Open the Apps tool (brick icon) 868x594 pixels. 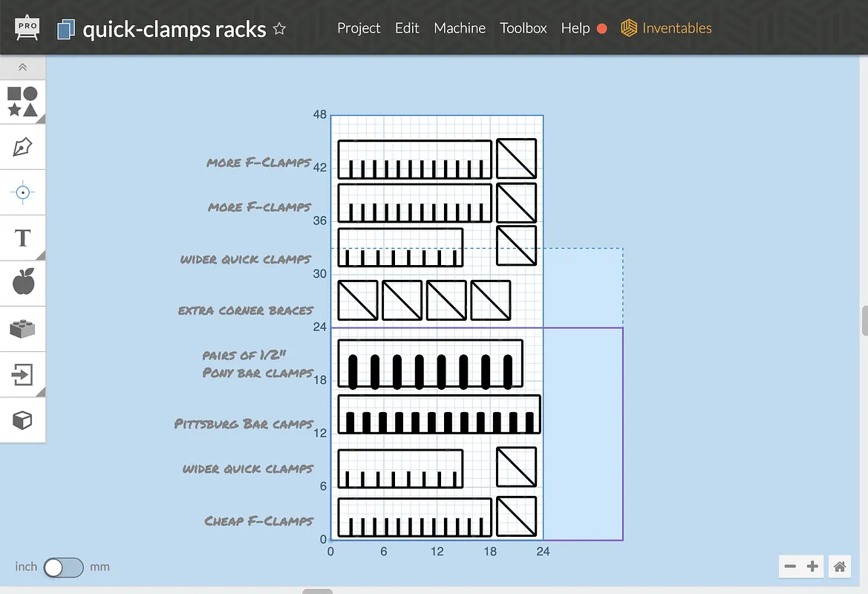(23, 329)
